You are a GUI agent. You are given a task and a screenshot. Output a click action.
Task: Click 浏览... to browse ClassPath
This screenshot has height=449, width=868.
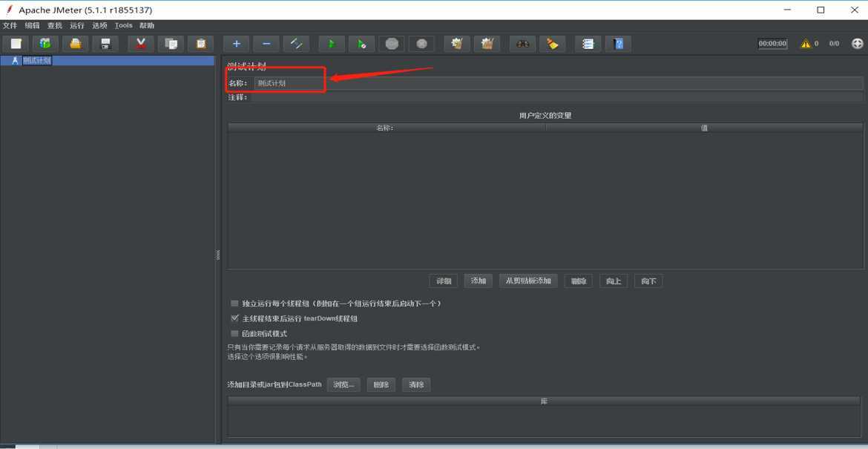pyautogui.click(x=343, y=384)
